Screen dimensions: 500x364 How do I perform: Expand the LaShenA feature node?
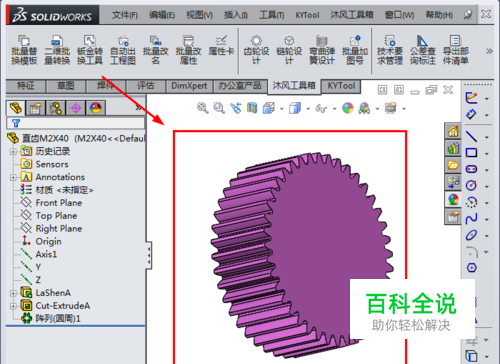[13, 293]
